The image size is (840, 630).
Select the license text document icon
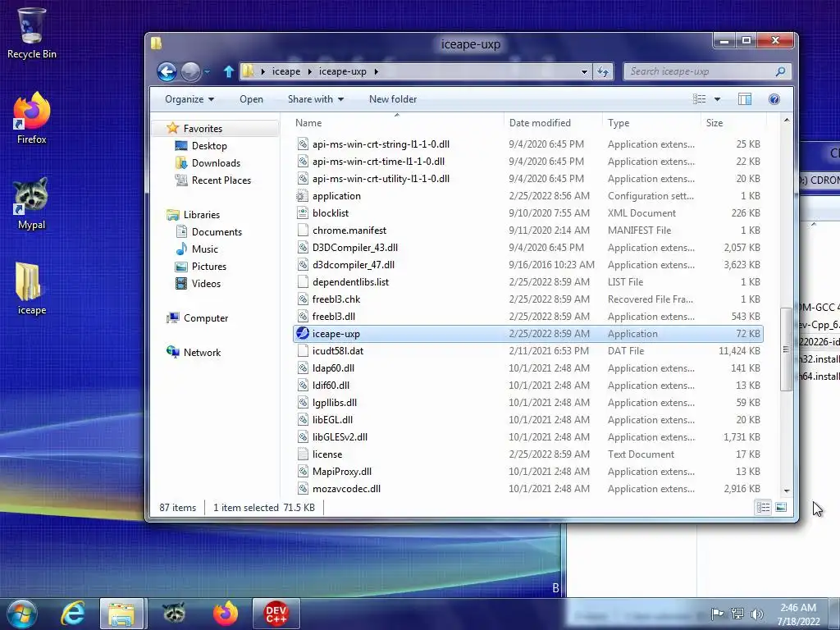tap(303, 454)
